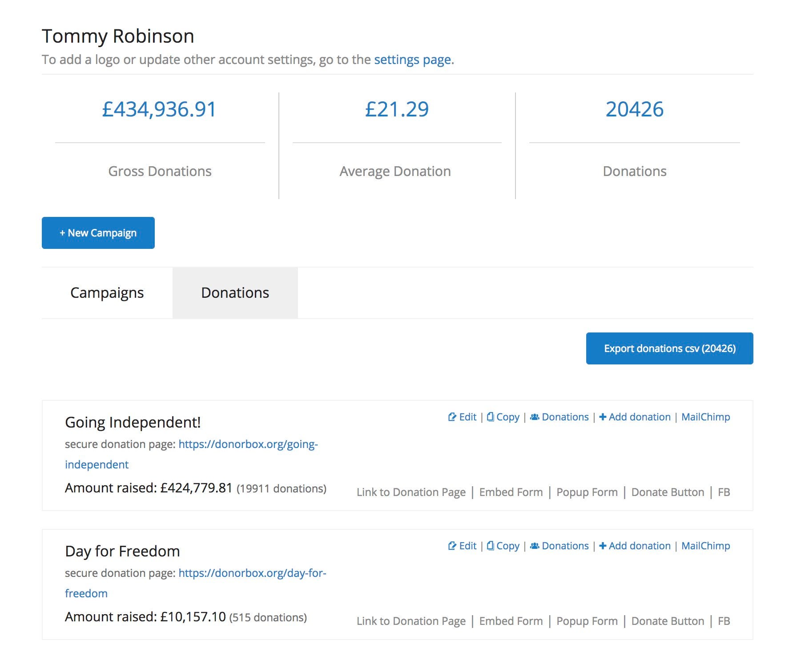
Task: Click MailChimp for Going Independent! campaign
Action: [705, 417]
